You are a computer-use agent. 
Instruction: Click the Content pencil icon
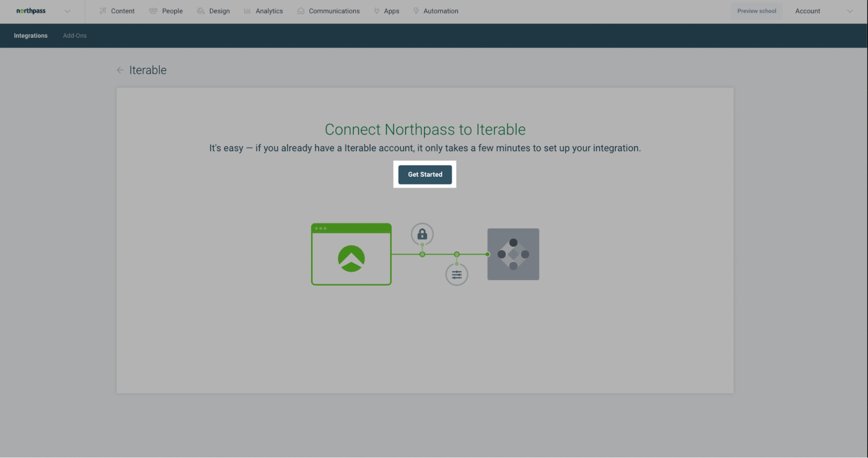coord(103,11)
